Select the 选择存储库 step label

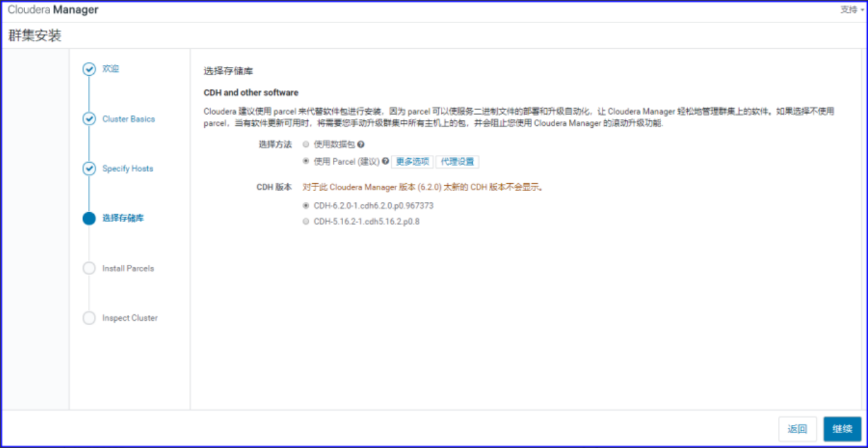tap(123, 218)
